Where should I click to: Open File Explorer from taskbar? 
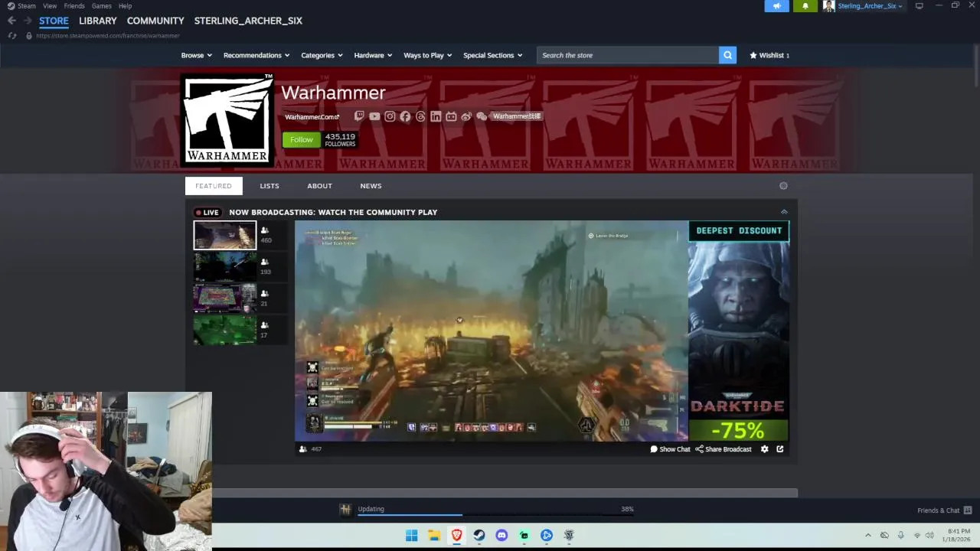click(x=434, y=535)
